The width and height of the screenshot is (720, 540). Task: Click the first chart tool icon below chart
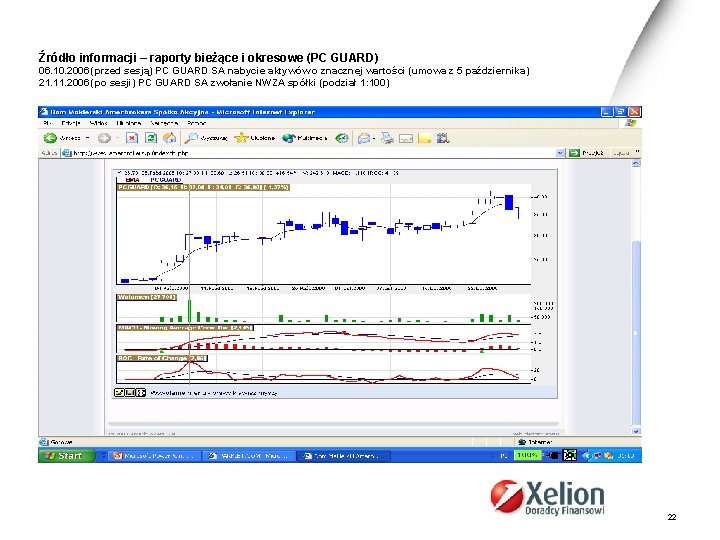pyautogui.click(x=119, y=393)
